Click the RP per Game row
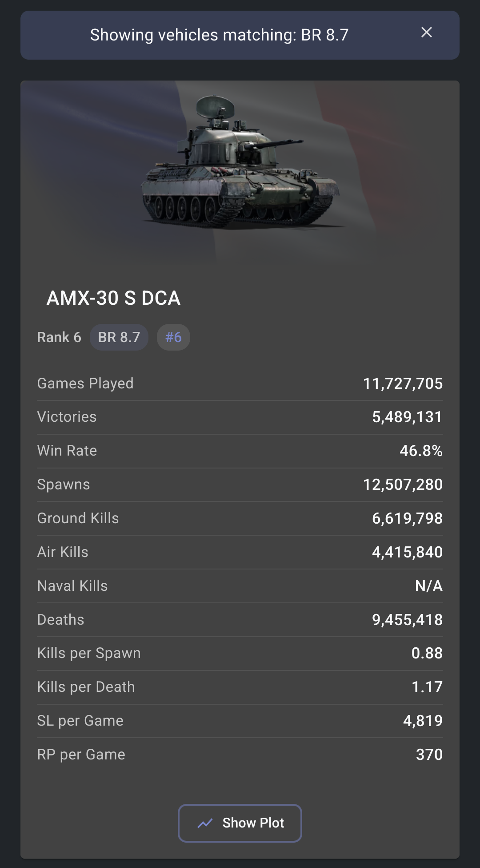The width and height of the screenshot is (480, 868). point(240,755)
